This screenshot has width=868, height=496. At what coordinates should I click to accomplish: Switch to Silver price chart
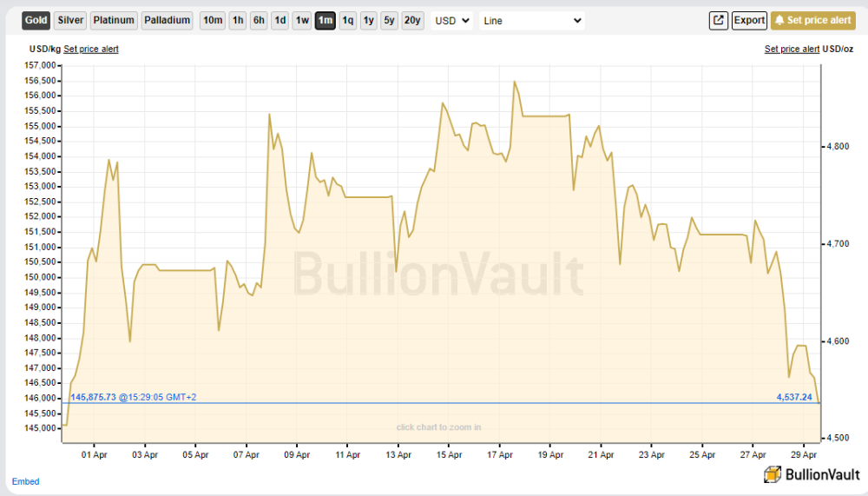70,21
